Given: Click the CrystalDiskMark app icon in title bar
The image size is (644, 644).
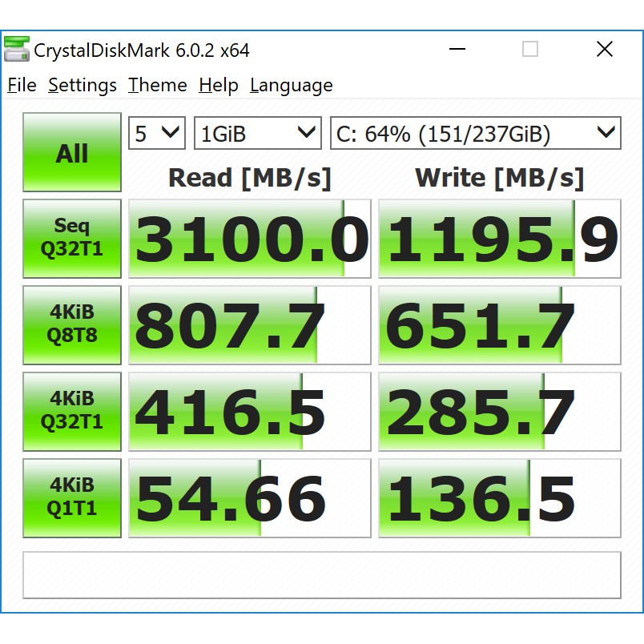Looking at the screenshot, I should click(17, 50).
